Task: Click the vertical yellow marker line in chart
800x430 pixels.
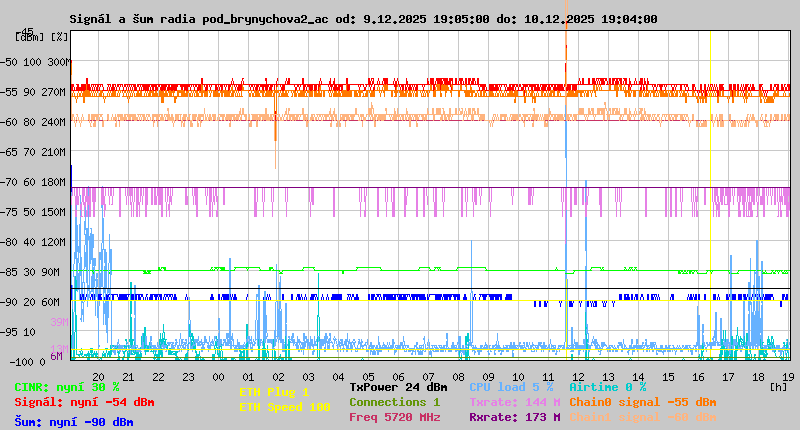Action: tap(710, 200)
